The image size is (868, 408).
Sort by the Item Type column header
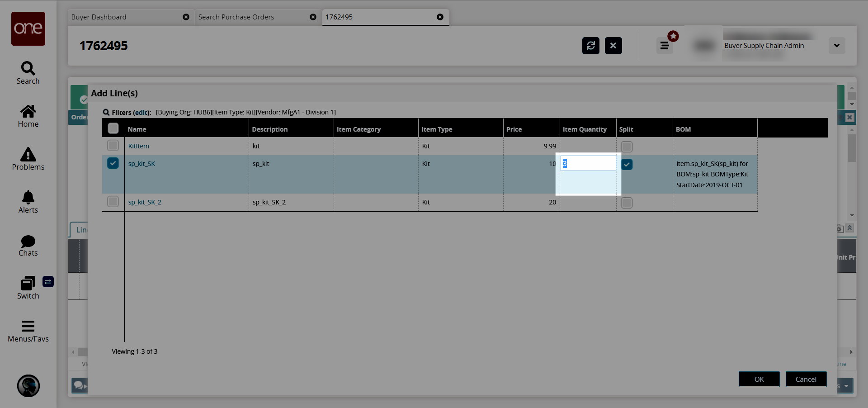(x=461, y=129)
